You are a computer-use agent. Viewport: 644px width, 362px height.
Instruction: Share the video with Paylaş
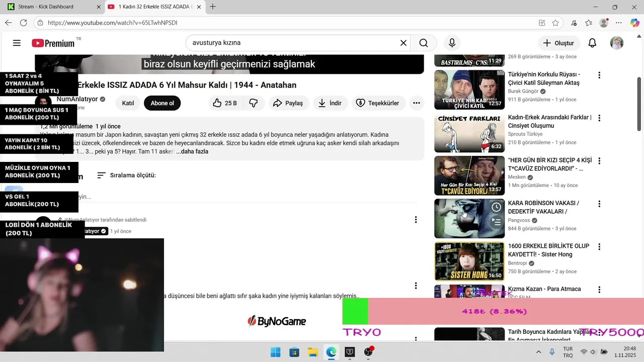click(x=288, y=103)
